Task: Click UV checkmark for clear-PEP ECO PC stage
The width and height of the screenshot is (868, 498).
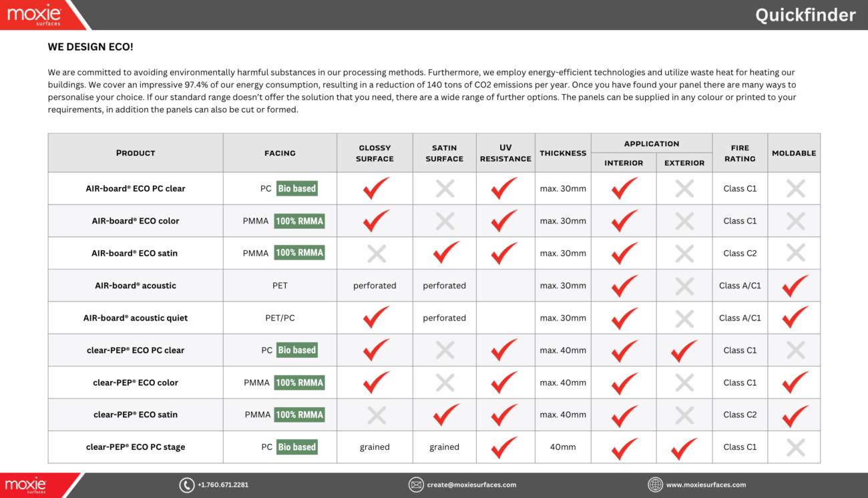Action: 504,447
